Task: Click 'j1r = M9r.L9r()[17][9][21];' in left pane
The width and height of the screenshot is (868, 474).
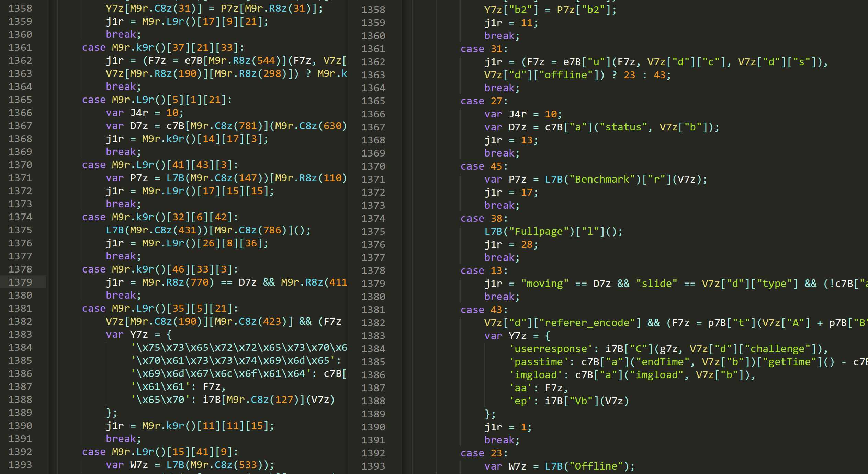Action: coord(187,21)
